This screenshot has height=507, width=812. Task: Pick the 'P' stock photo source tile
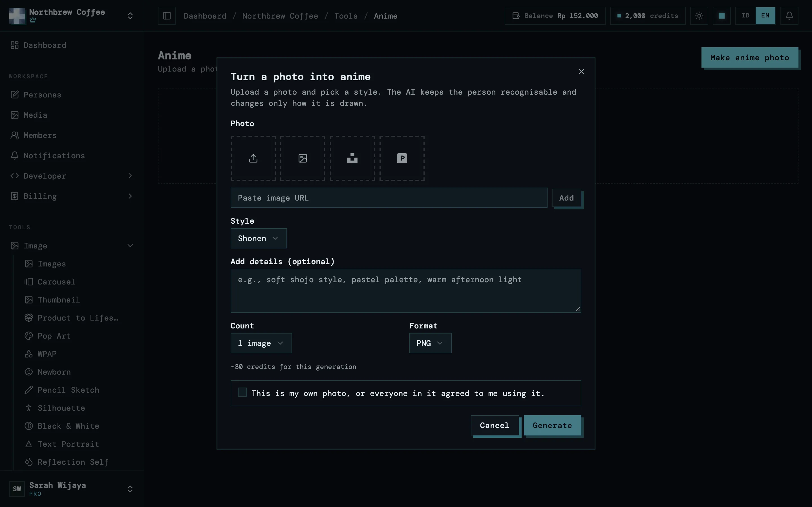(402, 158)
